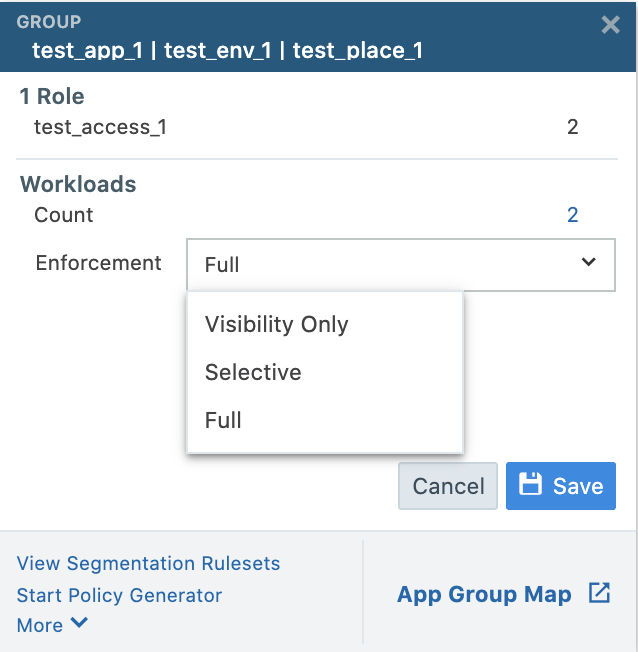The height and width of the screenshot is (652, 638).
Task: Click the More link text
Action: click(40, 625)
